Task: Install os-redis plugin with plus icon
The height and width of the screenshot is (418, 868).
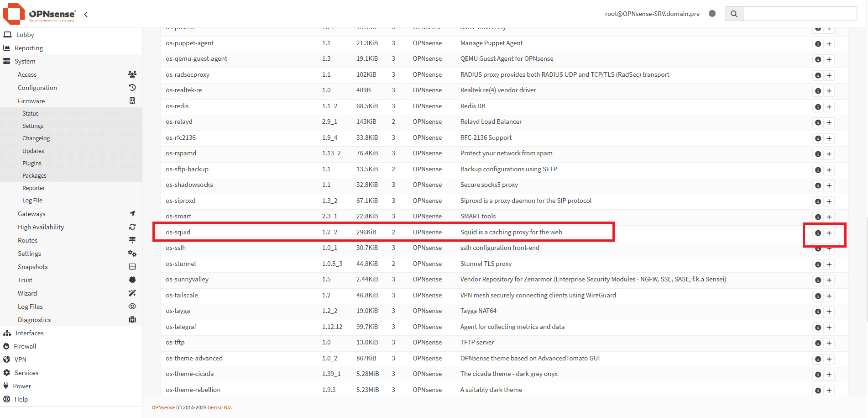Action: pyautogui.click(x=829, y=107)
